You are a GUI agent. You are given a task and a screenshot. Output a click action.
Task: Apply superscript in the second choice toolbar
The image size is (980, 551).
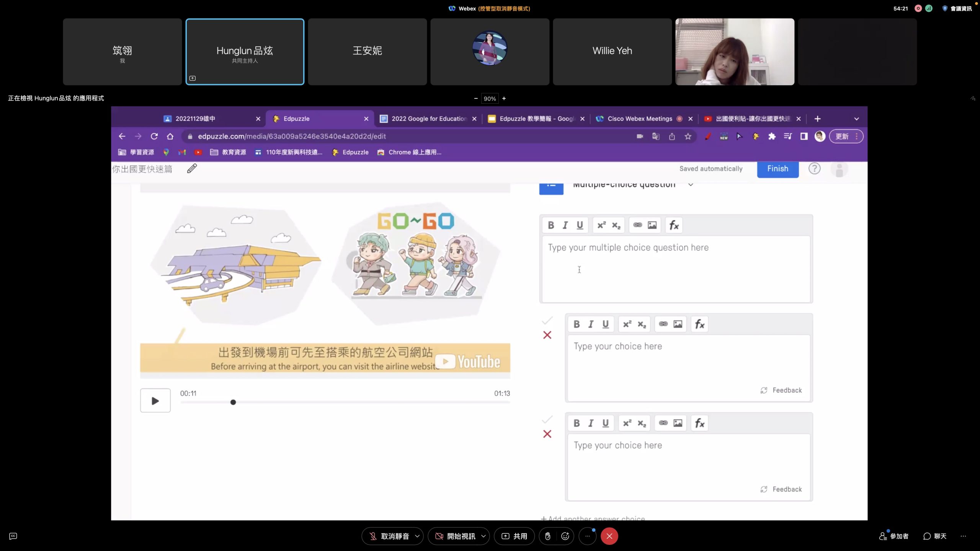click(x=627, y=423)
